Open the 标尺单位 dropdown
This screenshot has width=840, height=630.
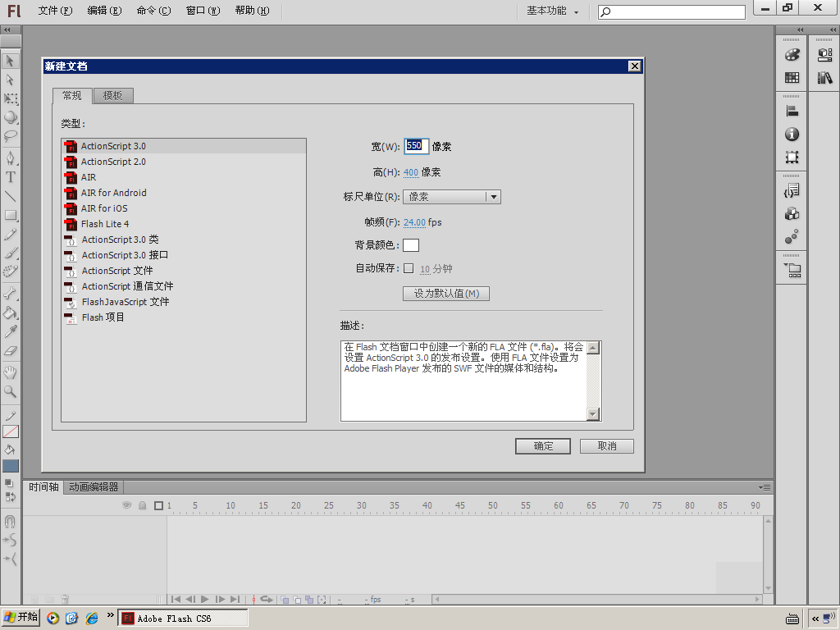coord(452,197)
